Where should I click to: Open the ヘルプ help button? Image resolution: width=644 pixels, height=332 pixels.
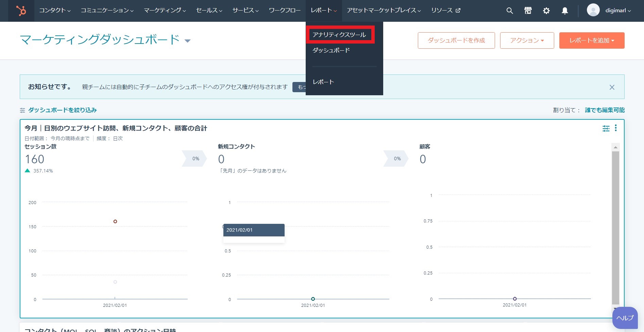pos(625,318)
